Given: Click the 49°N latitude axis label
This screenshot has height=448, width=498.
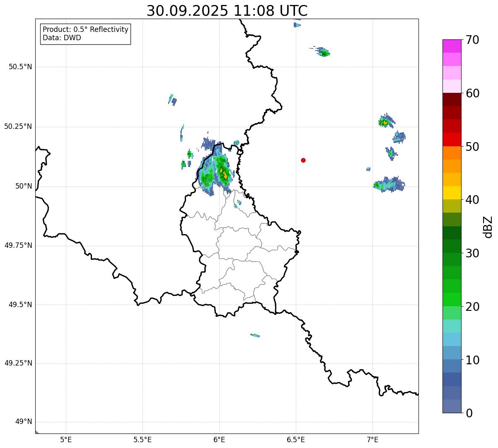Looking at the screenshot, I should [x=23, y=422].
